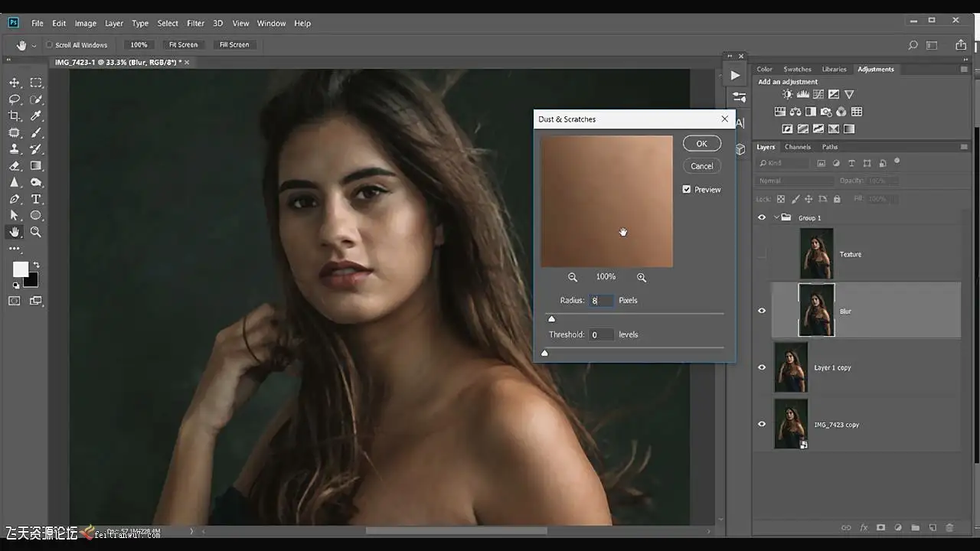This screenshot has width=980, height=551.
Task: Open the Layers panel options menu
Action: click(964, 147)
